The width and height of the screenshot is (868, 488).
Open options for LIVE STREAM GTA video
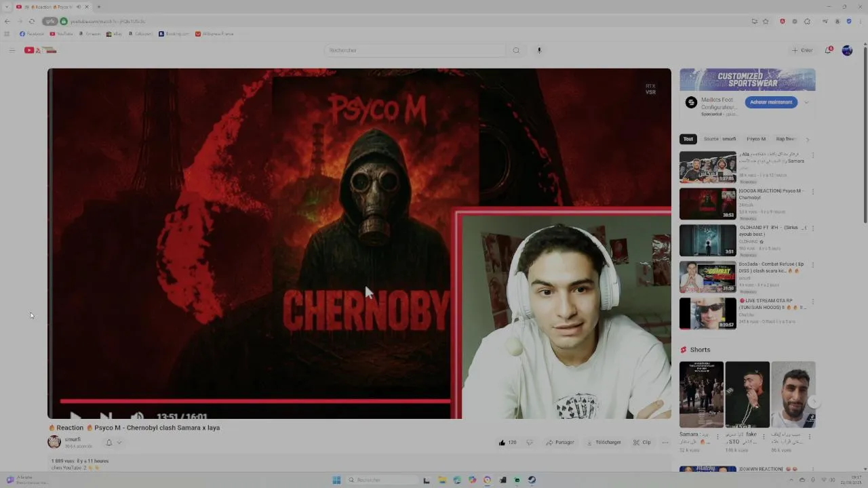point(812,302)
